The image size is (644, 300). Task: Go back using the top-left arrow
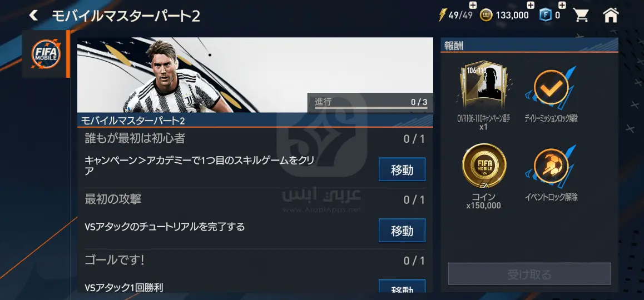pyautogui.click(x=34, y=16)
